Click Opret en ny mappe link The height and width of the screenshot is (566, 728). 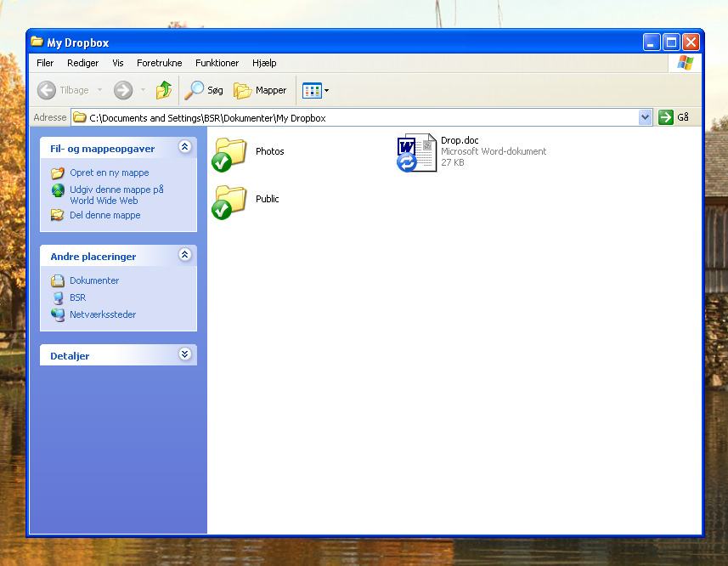(109, 173)
